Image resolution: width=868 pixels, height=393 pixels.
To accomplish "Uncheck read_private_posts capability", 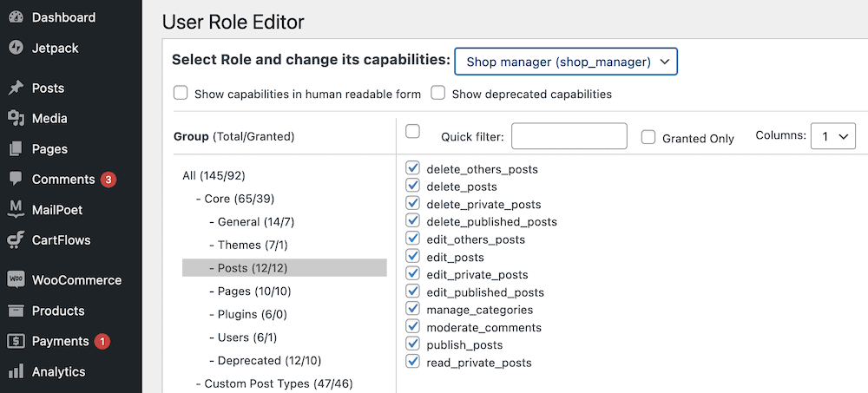I will [412, 362].
